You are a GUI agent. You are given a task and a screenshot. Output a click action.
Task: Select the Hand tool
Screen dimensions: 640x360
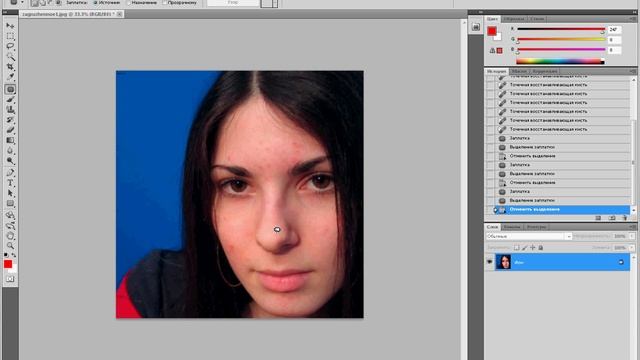click(x=10, y=236)
